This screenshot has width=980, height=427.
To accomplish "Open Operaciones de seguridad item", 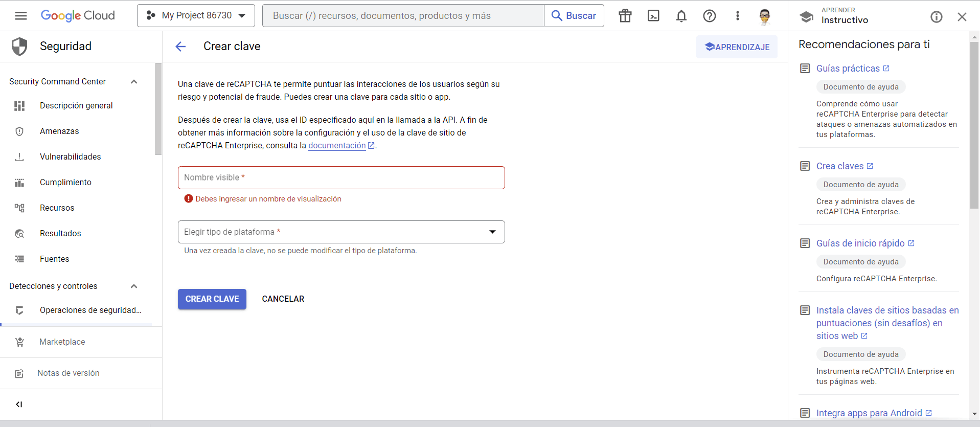I will click(90, 310).
